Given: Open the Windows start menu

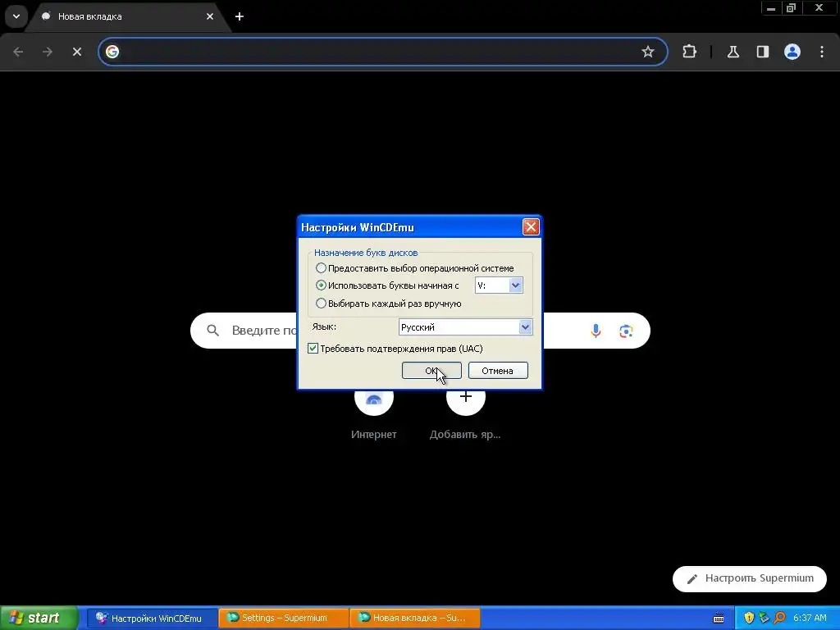Looking at the screenshot, I should tap(39, 618).
